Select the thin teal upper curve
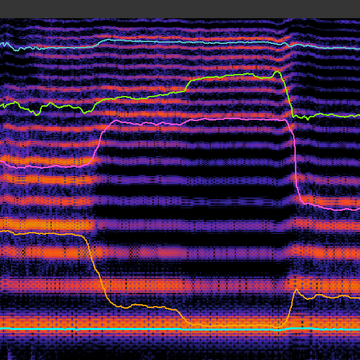This screenshot has height=360, width=360. click(x=180, y=42)
